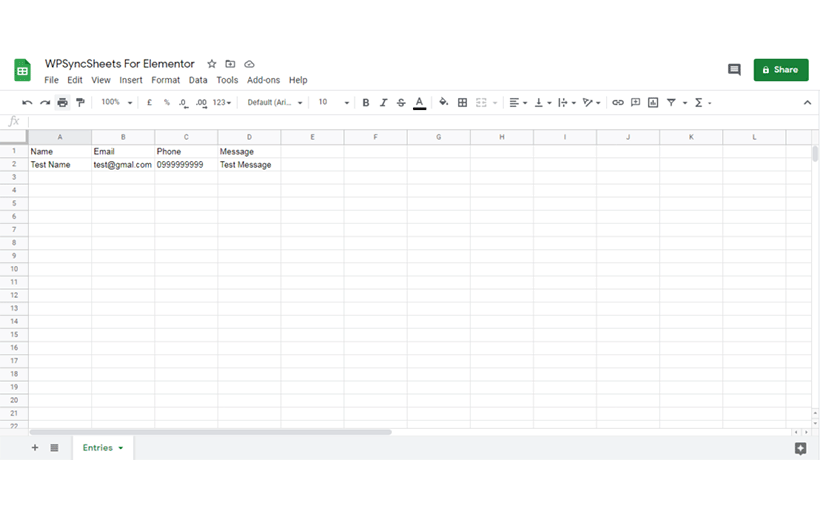
Task: Open the all sheets list icon
Action: [x=54, y=448]
